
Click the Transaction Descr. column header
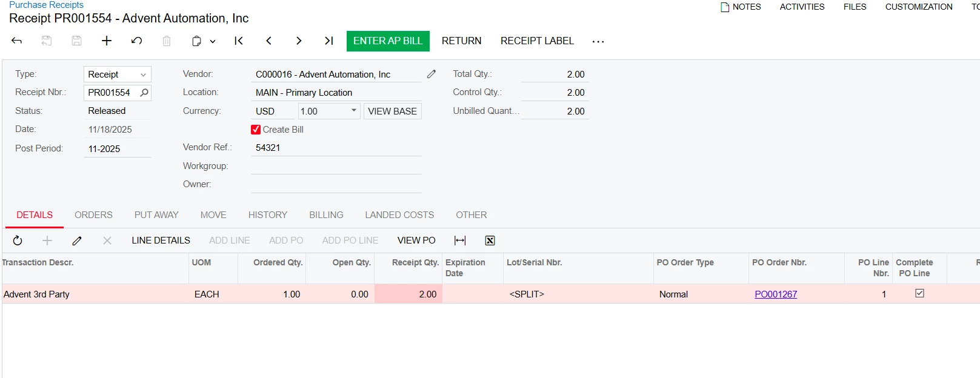tap(95, 268)
